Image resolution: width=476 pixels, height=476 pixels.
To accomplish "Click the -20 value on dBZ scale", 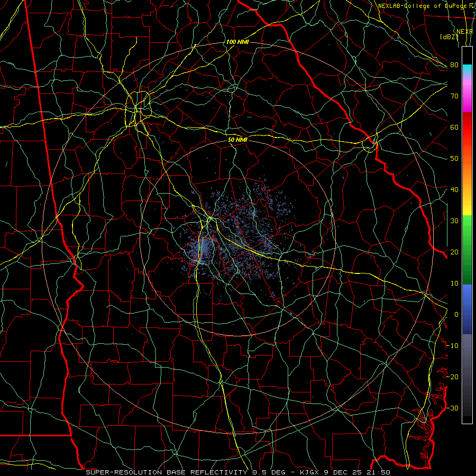I will pos(452,377).
